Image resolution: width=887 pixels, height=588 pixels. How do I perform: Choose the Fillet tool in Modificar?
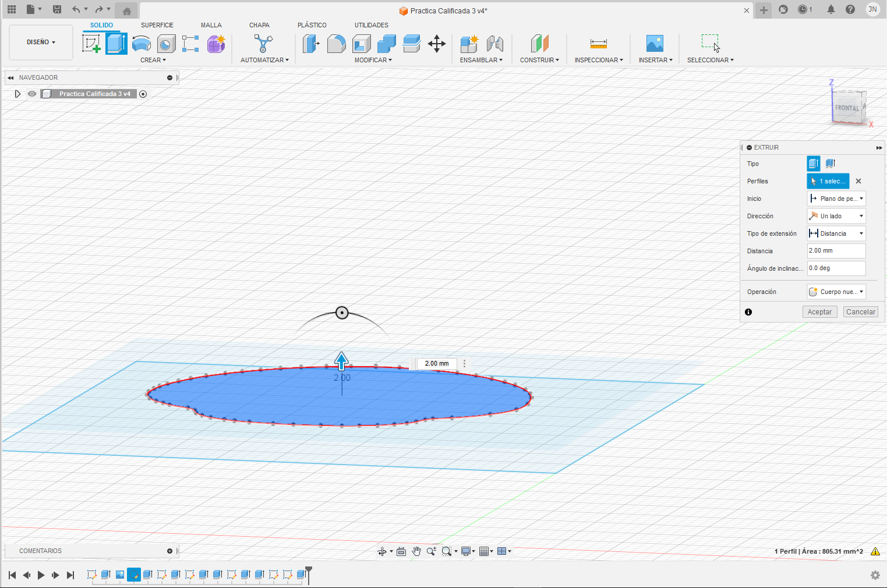pyautogui.click(x=336, y=44)
